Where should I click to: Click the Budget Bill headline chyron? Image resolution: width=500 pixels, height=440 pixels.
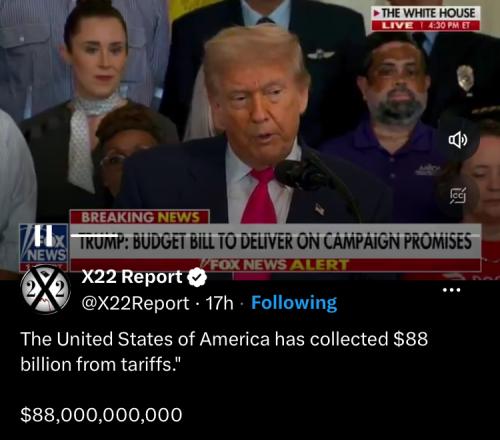(276, 241)
